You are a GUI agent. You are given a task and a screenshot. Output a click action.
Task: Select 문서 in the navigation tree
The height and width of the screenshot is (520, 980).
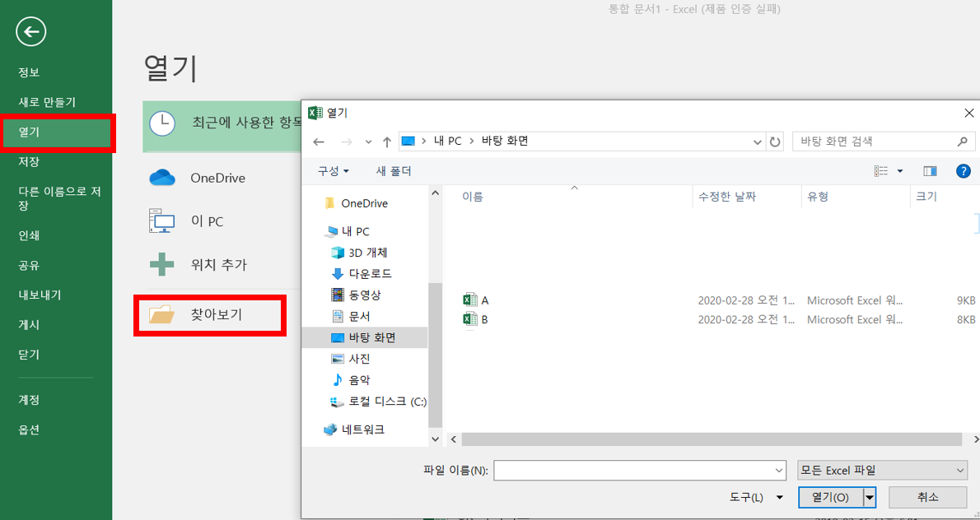click(352, 317)
